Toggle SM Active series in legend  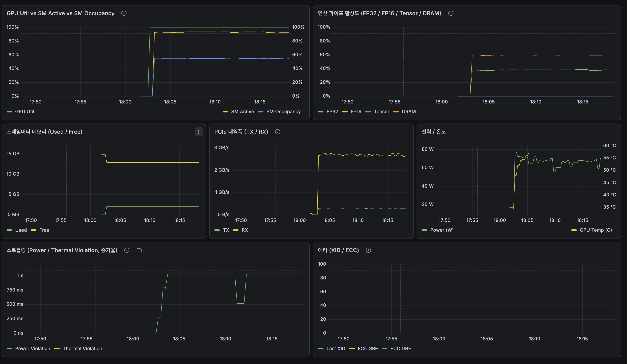[242, 112]
